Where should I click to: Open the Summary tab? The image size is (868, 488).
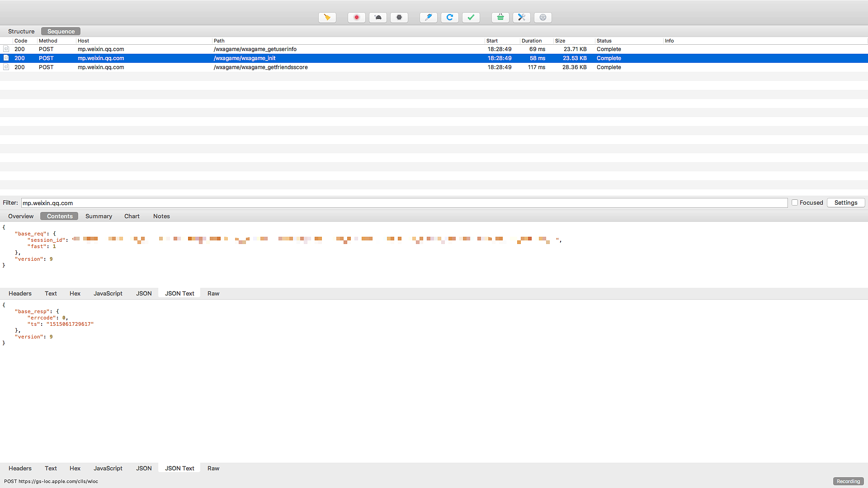[x=99, y=216]
